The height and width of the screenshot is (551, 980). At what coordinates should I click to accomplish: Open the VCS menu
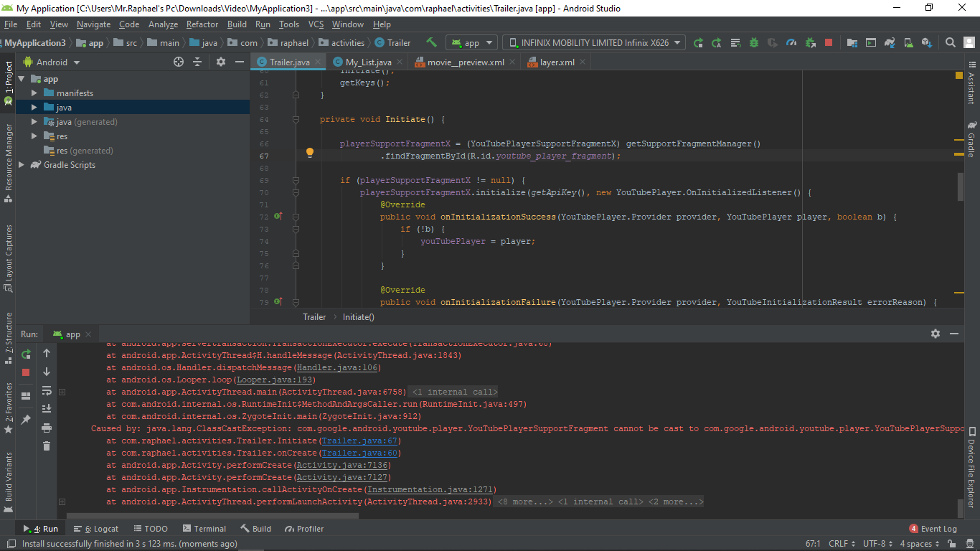tap(316, 24)
